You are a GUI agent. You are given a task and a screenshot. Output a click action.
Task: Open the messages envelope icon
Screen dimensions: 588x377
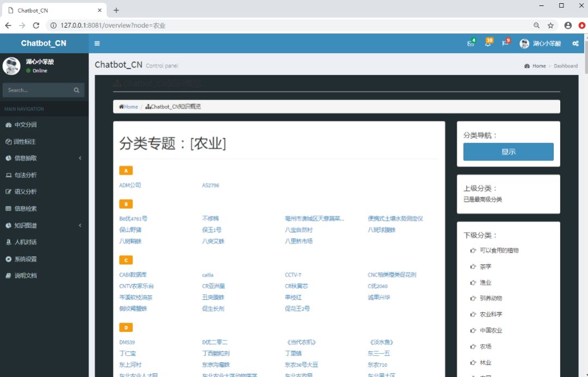[470, 44]
